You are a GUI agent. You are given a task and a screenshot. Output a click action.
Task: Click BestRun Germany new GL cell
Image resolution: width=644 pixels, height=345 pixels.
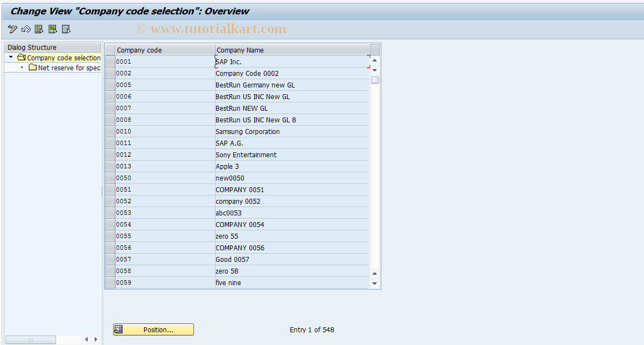click(x=292, y=85)
